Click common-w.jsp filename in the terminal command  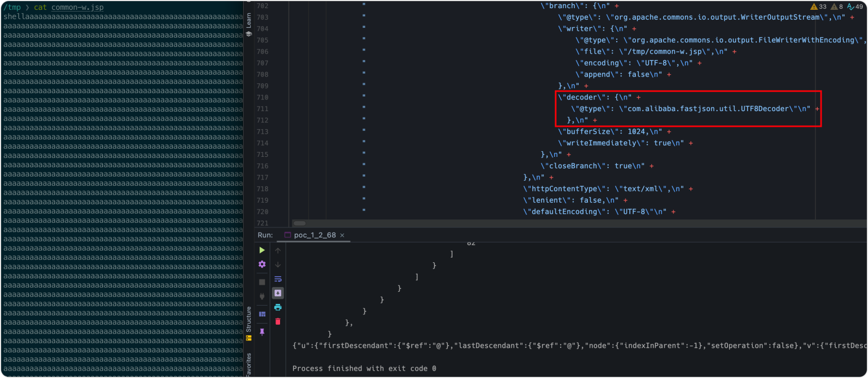coord(78,7)
